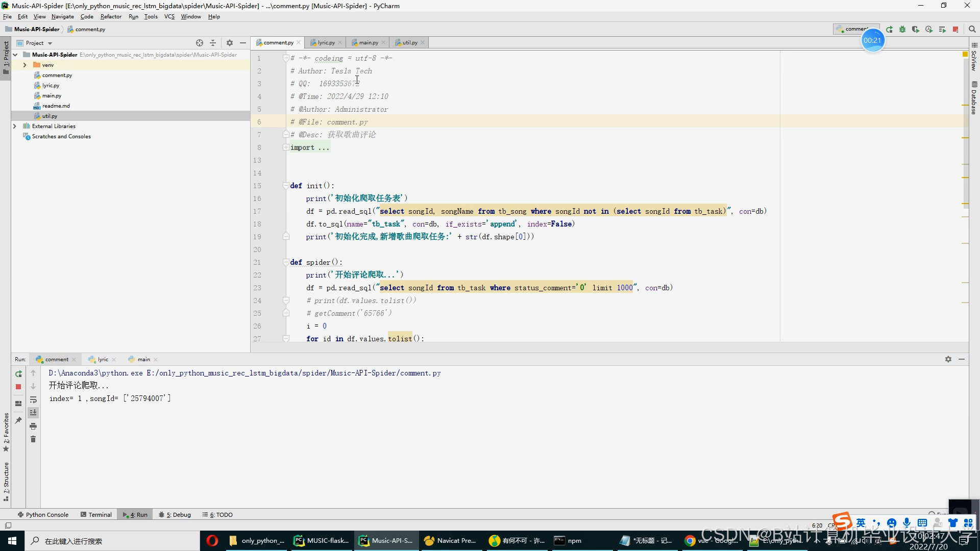The image size is (980, 551).
Task: Pin the Run tab
Action: pyautogui.click(x=18, y=420)
